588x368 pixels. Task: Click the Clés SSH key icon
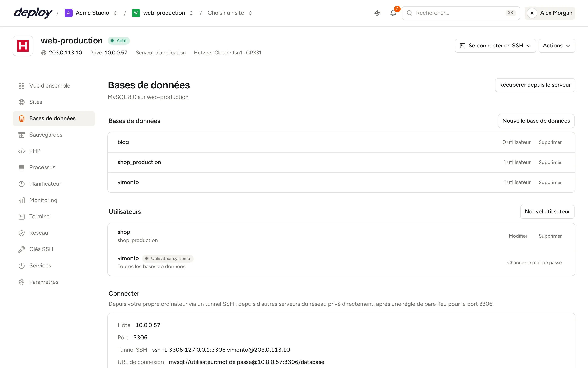(22, 249)
